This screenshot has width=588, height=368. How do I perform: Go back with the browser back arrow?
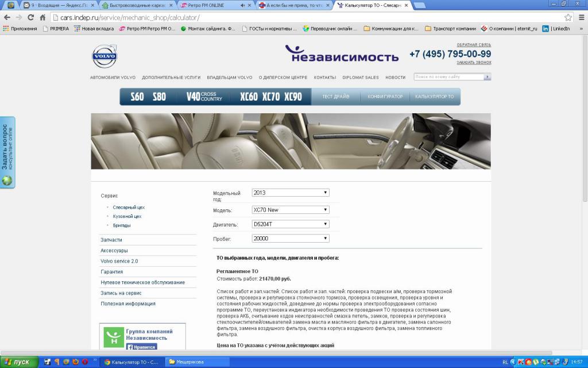point(7,17)
